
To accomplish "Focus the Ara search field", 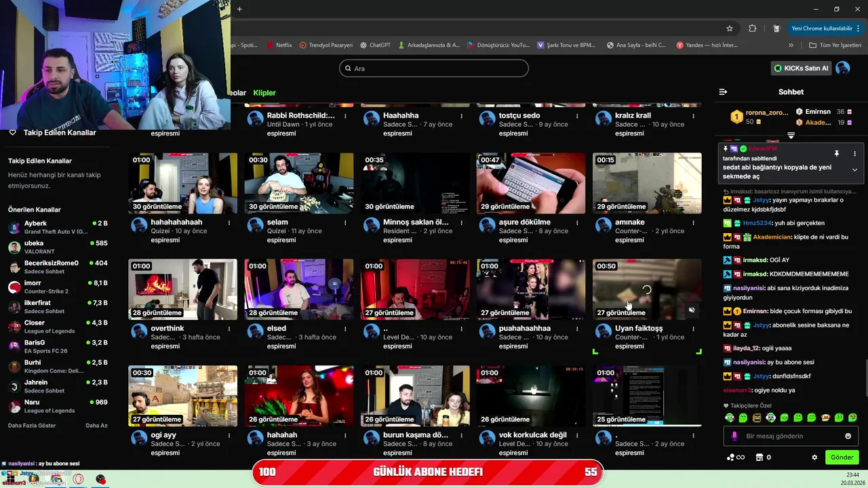I will pyautogui.click(x=434, y=68).
